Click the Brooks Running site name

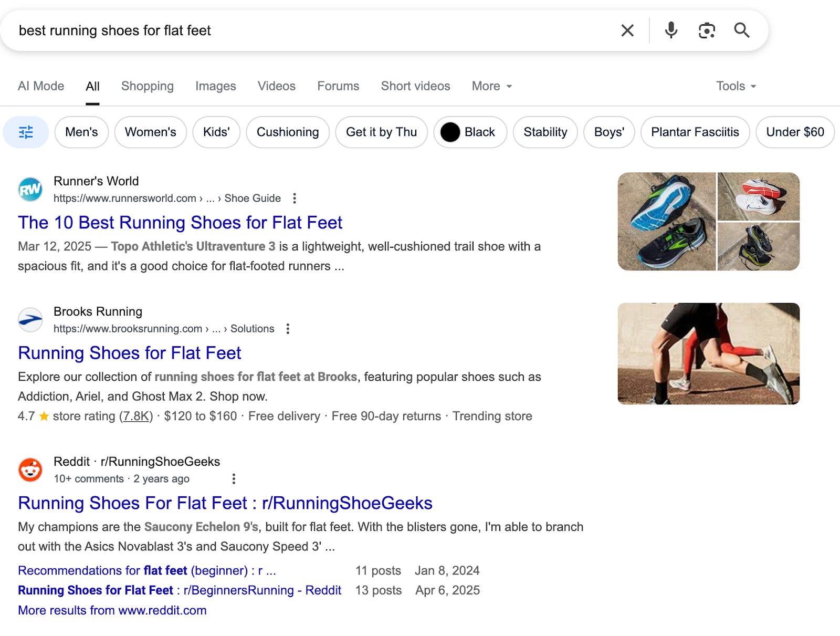[98, 311]
